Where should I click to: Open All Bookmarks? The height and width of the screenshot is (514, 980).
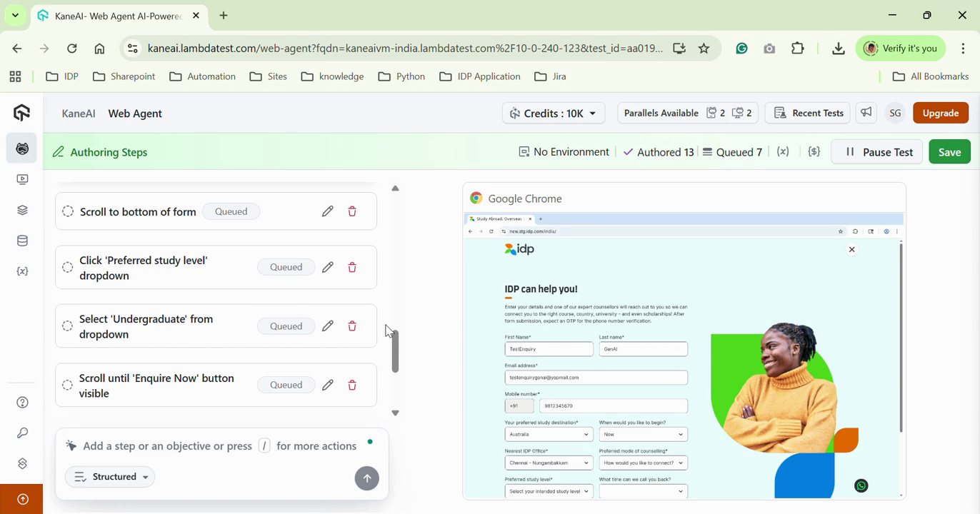[x=931, y=76]
